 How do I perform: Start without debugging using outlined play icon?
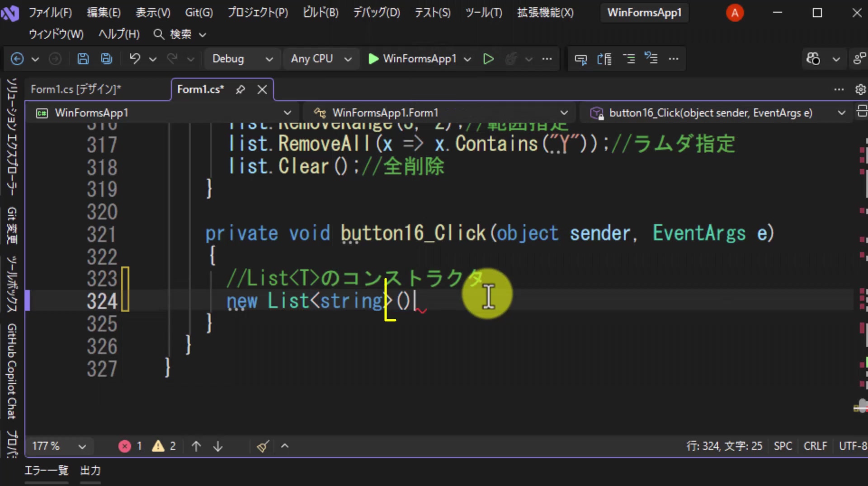[x=488, y=59]
